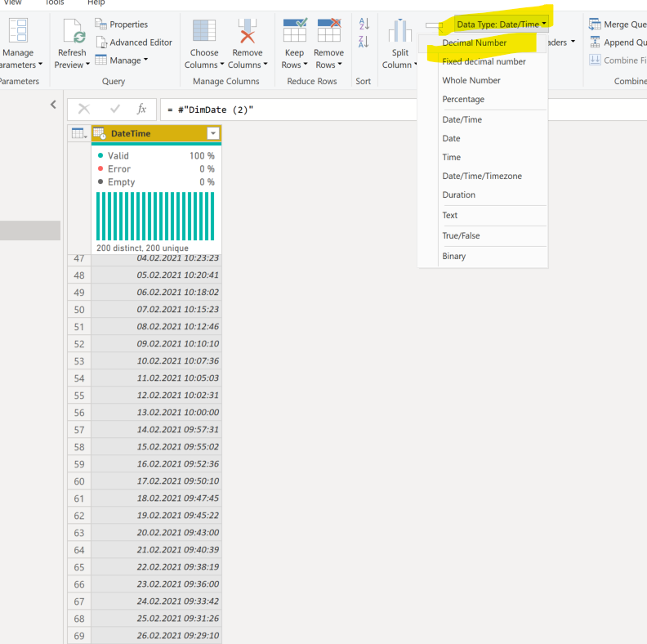The width and height of the screenshot is (647, 644).
Task: Sort the column ascending (A to Z)
Action: 364,24
